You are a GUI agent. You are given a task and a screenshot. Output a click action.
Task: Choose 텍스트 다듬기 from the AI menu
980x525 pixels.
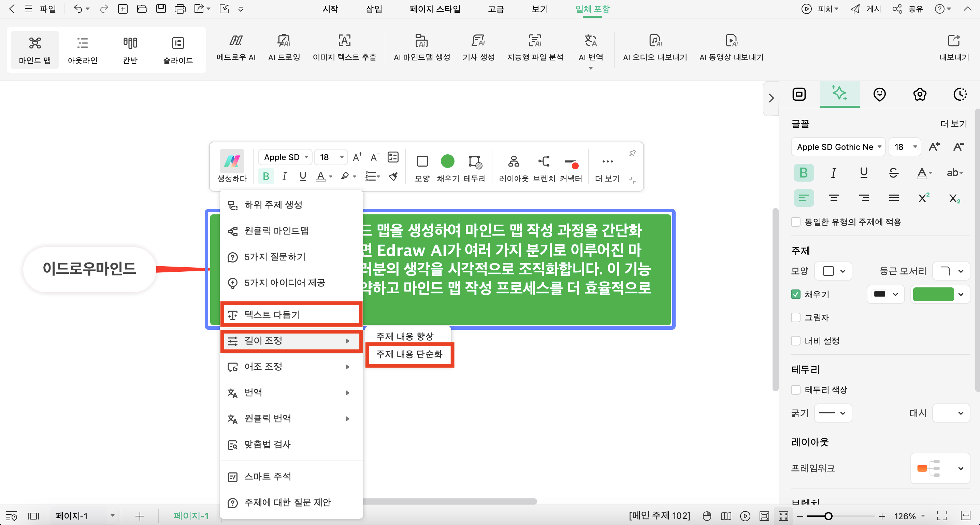pyautogui.click(x=291, y=314)
